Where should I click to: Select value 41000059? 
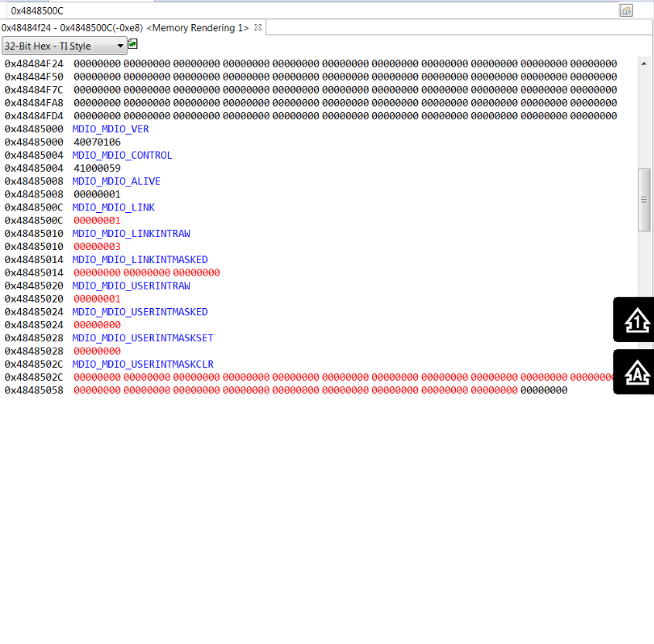pos(98,168)
